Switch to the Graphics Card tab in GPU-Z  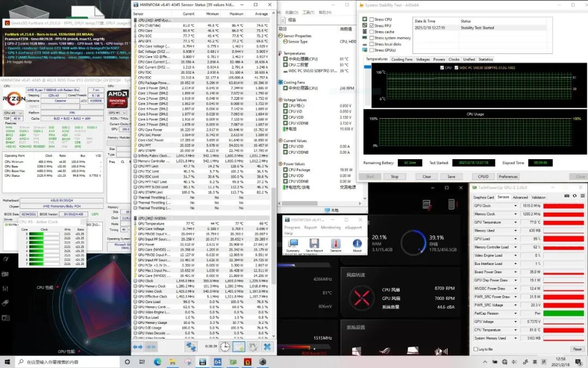pos(483,197)
